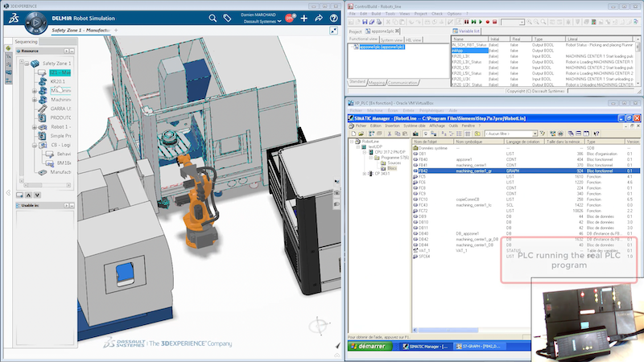The width and height of the screenshot is (644, 362).
Task: Click the share arrow icon in 3DEXPERIENCE bar
Action: [318, 18]
